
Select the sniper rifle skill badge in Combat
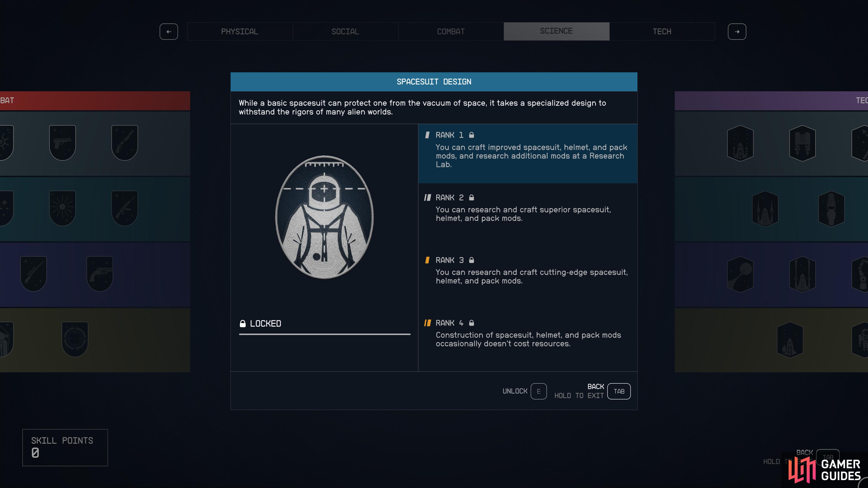click(33, 274)
